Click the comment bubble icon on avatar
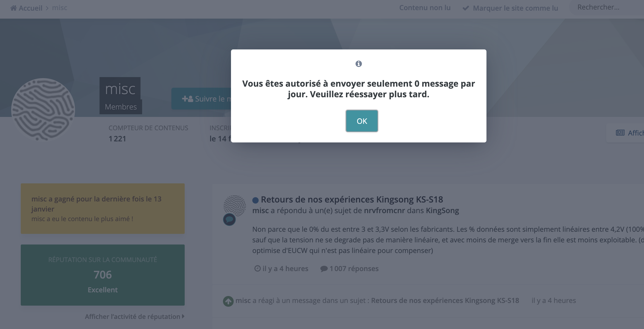Screen dimensions: 644x329 tap(229, 220)
